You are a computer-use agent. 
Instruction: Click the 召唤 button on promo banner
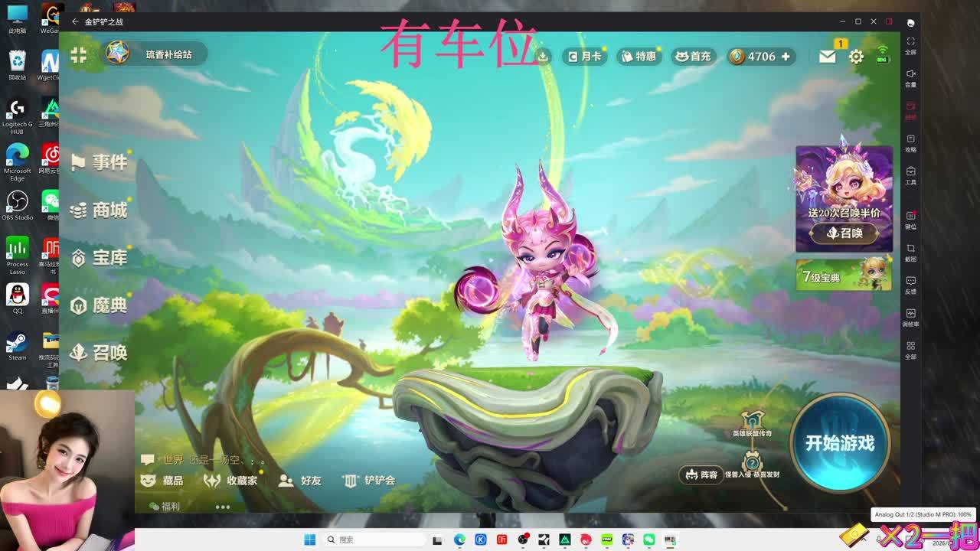[844, 233]
